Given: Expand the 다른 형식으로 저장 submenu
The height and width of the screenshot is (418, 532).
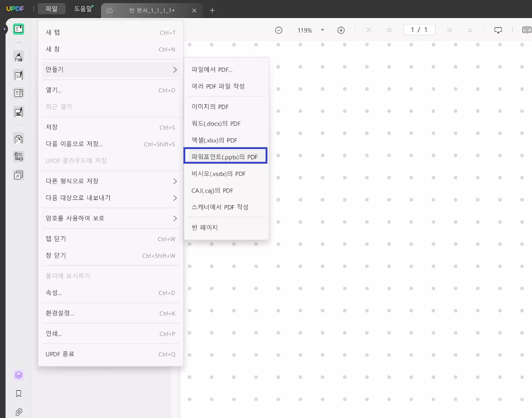Looking at the screenshot, I should click(x=111, y=181).
